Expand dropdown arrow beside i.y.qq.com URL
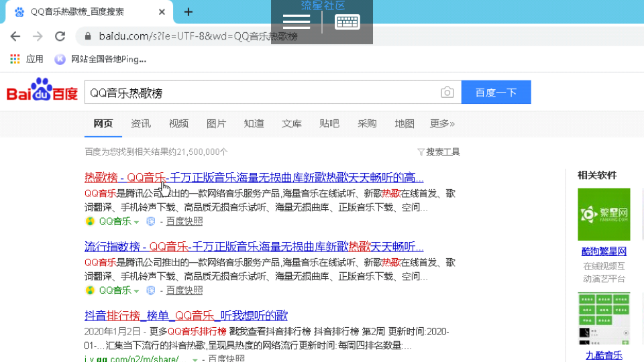Screen dimensions: 644x362 pyautogui.click(x=195, y=359)
